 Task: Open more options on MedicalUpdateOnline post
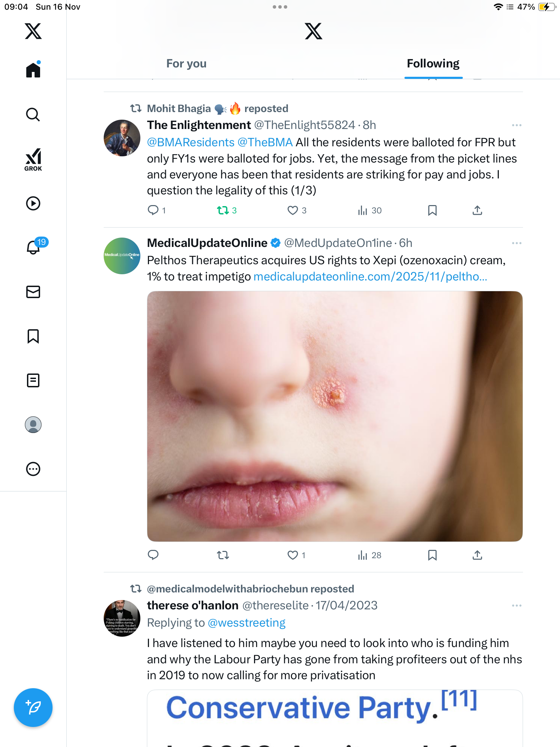tap(516, 243)
